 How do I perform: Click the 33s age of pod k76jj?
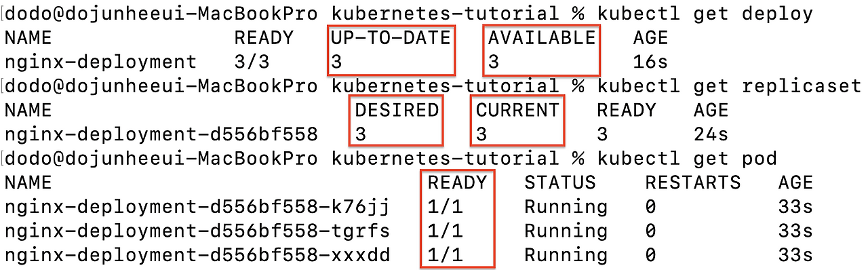point(795,207)
